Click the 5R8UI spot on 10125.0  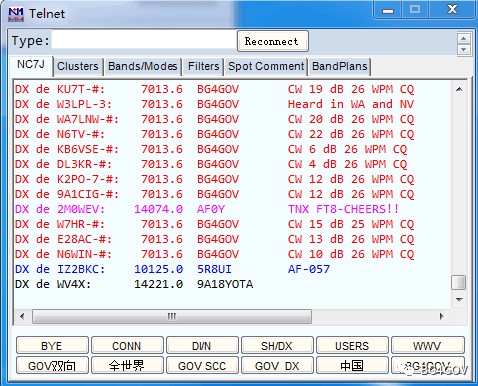pyautogui.click(x=172, y=269)
